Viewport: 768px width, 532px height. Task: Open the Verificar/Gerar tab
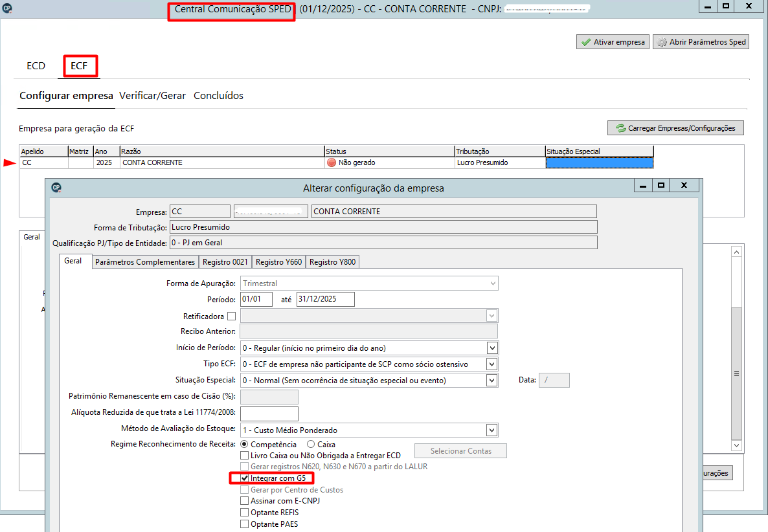click(152, 96)
